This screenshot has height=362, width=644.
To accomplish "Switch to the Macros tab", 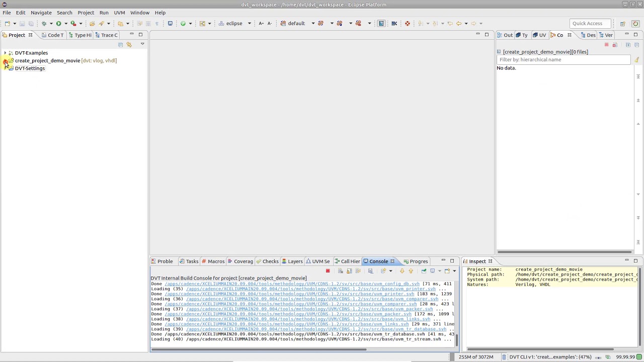I will click(212, 261).
